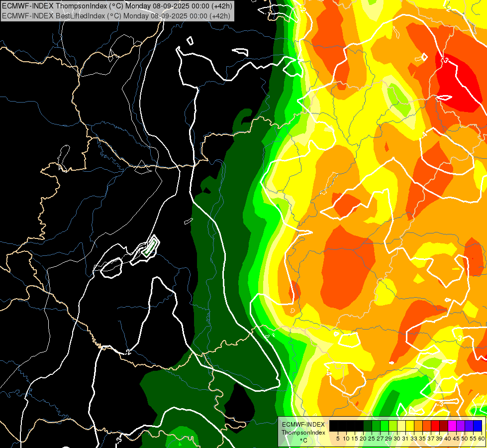Image resolution: width=487 pixels, height=448 pixels.
Task: Choose the purple 45–50 legend swatch
Action: [461, 426]
